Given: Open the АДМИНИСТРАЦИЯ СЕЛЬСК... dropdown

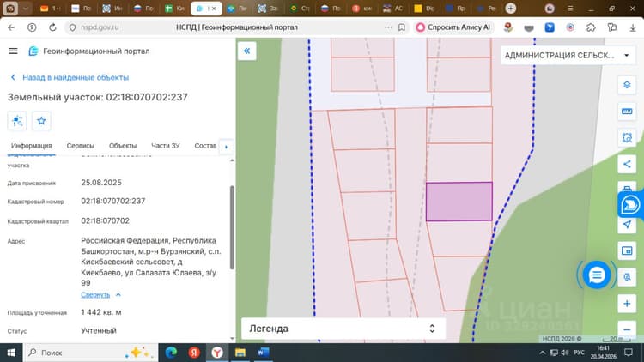Looking at the screenshot, I should pos(568,55).
